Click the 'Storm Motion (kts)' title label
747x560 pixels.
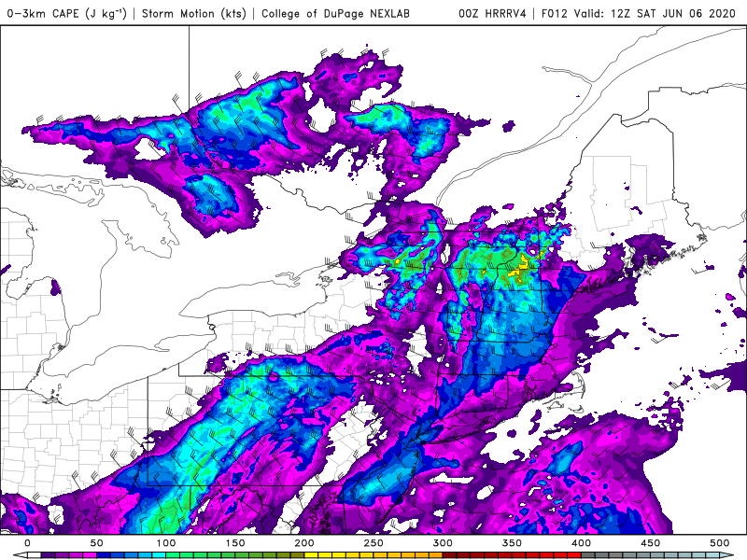click(x=194, y=13)
